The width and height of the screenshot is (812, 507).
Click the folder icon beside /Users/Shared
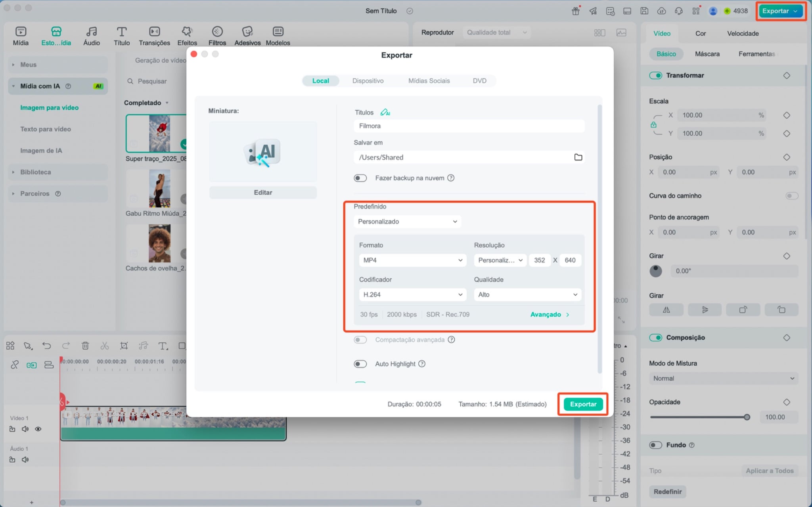pyautogui.click(x=578, y=157)
